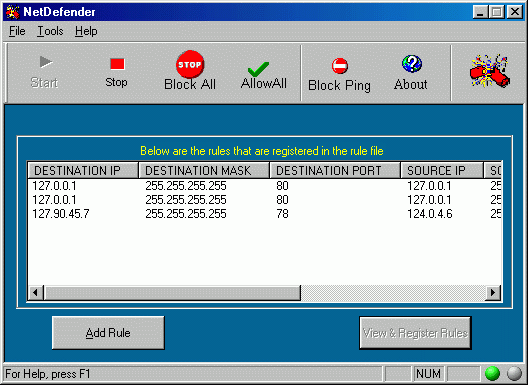Click the SOURCE IP column header

(x=442, y=170)
